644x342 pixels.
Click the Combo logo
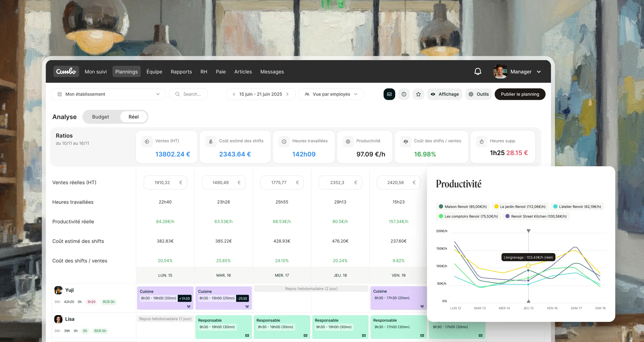tap(66, 71)
